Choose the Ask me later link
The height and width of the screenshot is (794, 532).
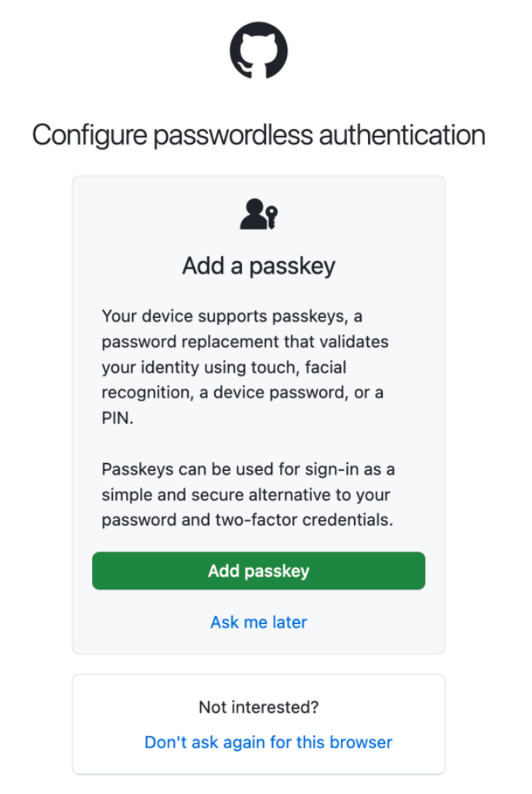click(x=258, y=622)
